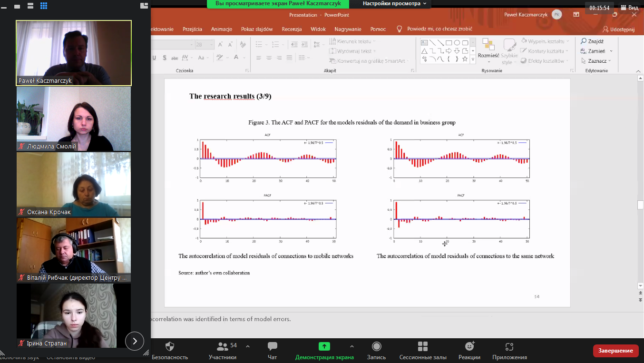Insert the text box shape from gallery
Screen dimensions: 644x363
tap(424, 42)
